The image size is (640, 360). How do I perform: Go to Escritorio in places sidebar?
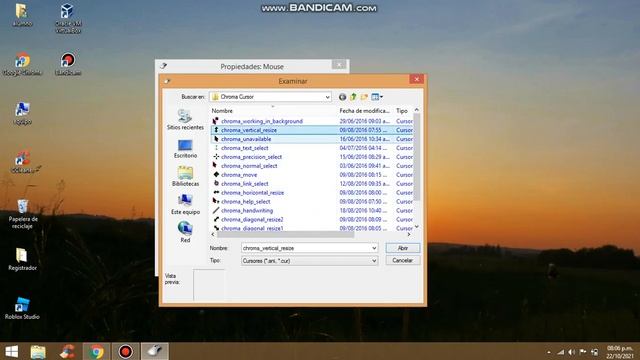tap(185, 149)
